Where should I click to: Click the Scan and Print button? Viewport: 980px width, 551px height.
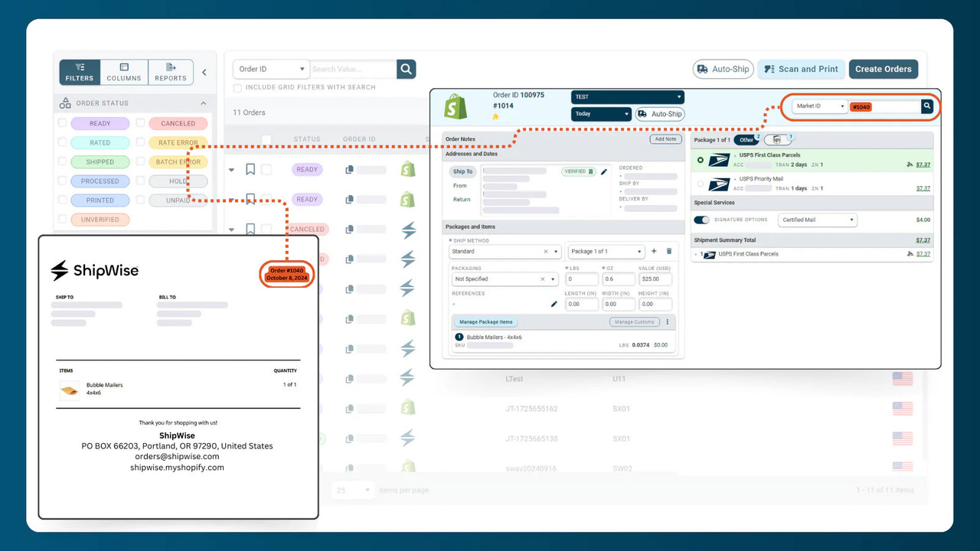[x=801, y=69]
